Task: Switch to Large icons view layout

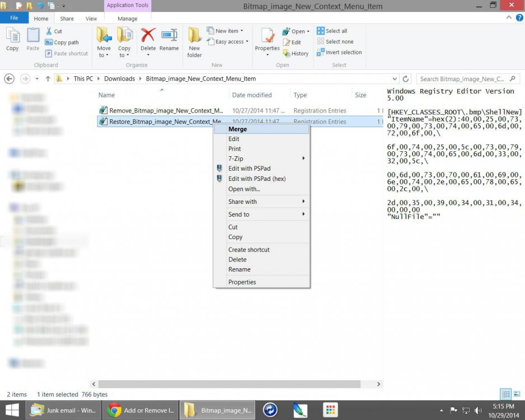Action: click(x=517, y=394)
